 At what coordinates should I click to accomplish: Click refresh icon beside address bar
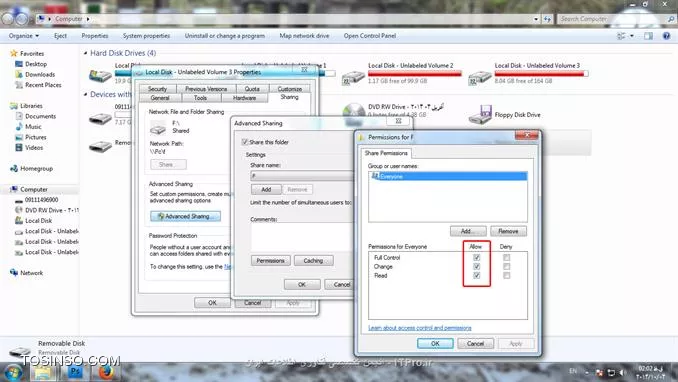tap(547, 19)
